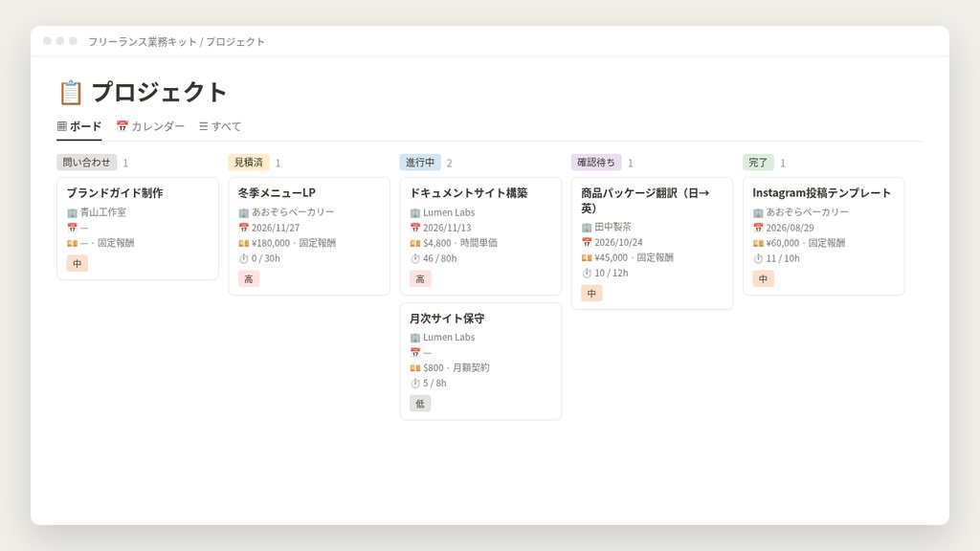Open the カレンダー view tab

(x=150, y=126)
